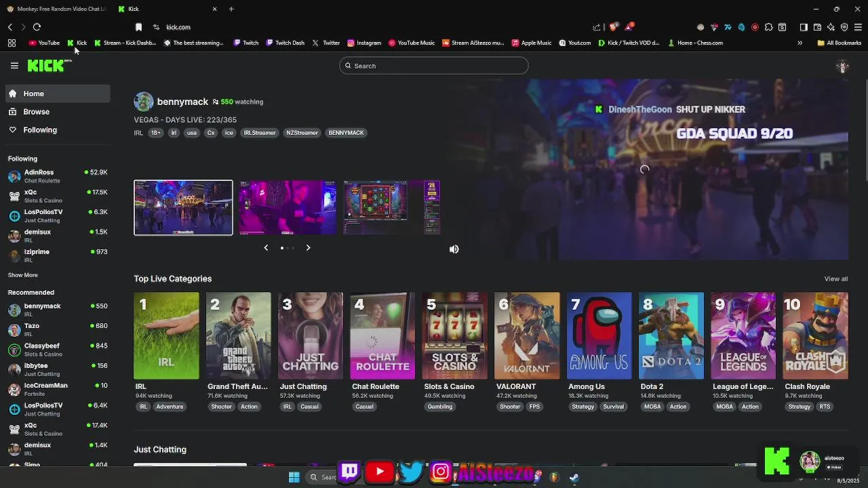Click the IRLStreamer tag

pos(259,133)
